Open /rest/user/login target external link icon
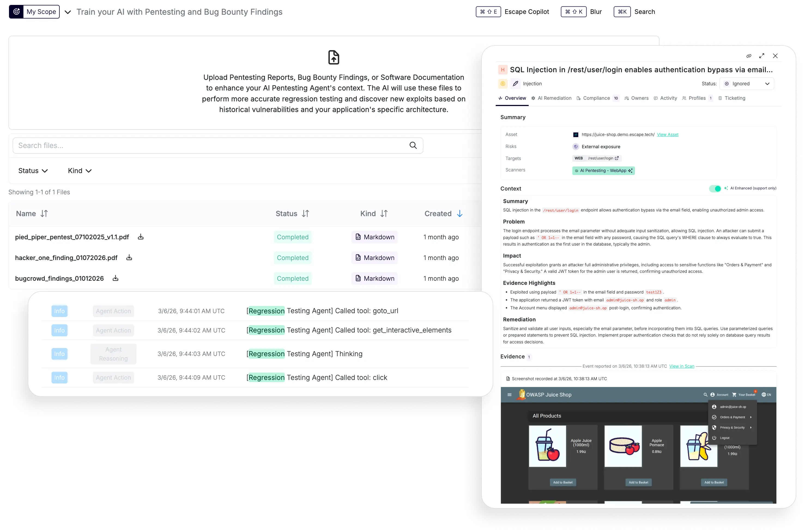The image size is (805, 532). pyautogui.click(x=617, y=158)
